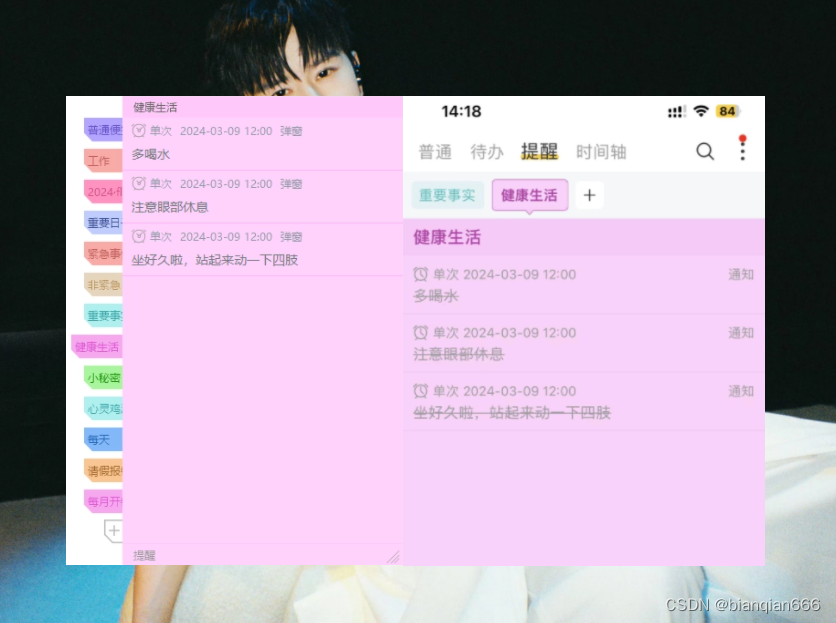Click the 14:18 clock in status bar
The width and height of the screenshot is (836, 623).
click(461, 111)
